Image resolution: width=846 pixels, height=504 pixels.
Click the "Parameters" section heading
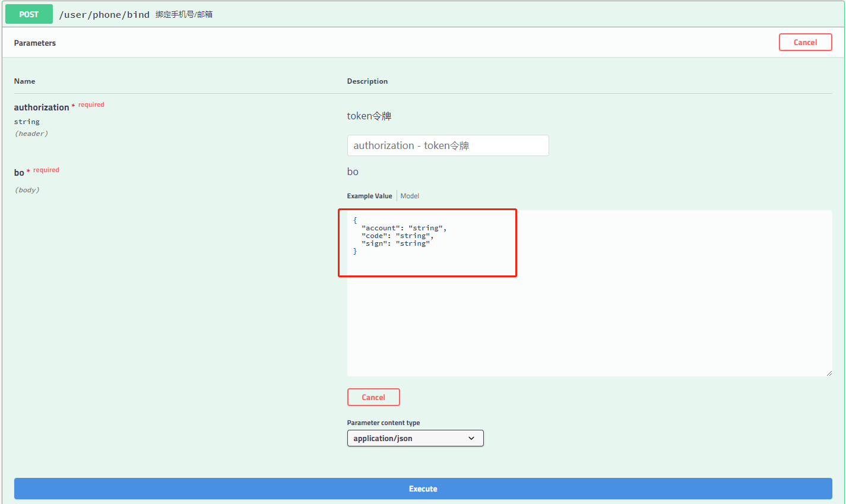[35, 43]
